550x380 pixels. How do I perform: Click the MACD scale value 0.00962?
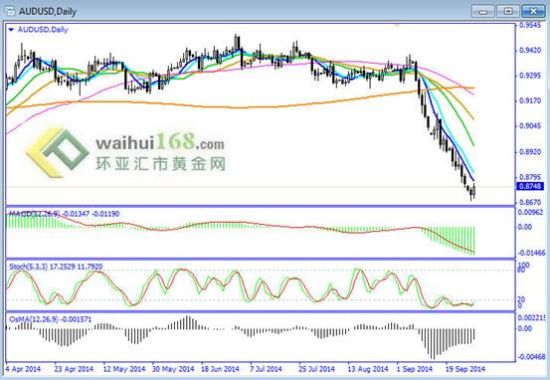coord(530,212)
